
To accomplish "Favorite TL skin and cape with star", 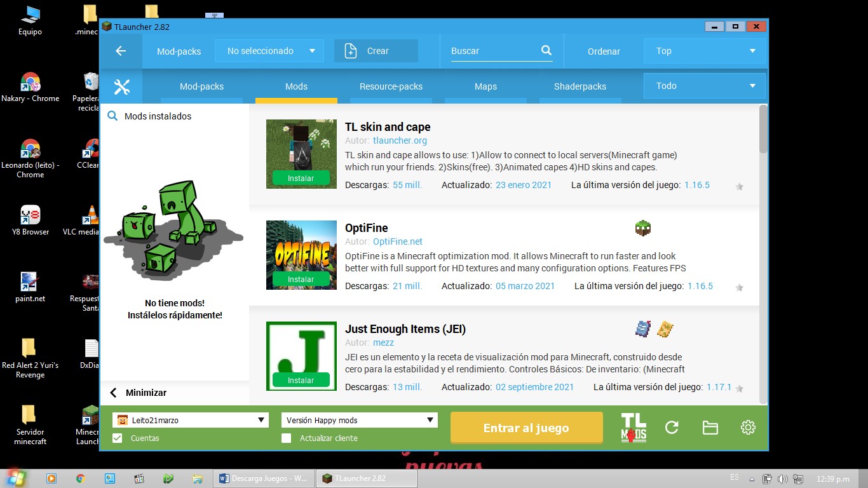I will (x=740, y=186).
